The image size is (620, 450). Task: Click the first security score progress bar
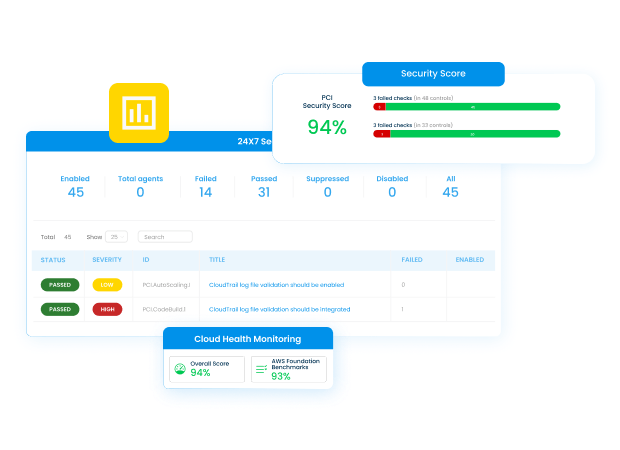pos(466,106)
